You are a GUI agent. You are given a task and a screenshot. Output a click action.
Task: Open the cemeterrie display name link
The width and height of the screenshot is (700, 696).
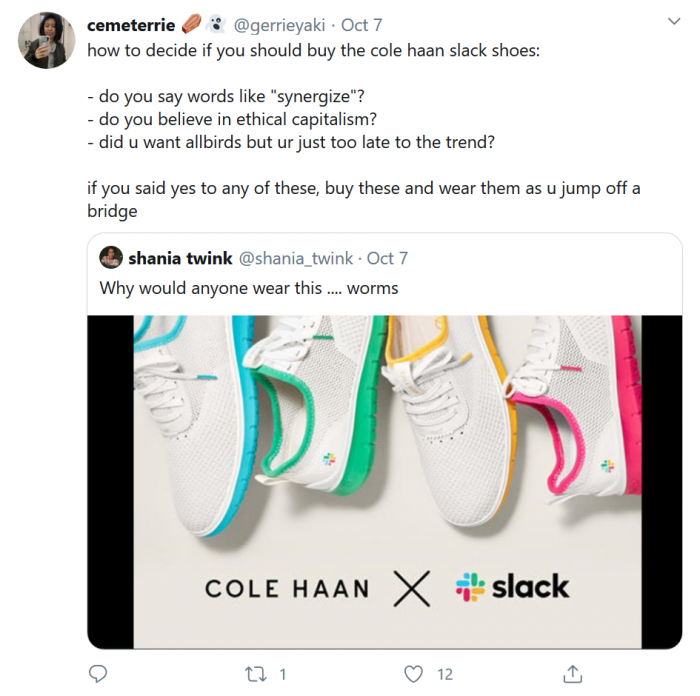(x=131, y=24)
